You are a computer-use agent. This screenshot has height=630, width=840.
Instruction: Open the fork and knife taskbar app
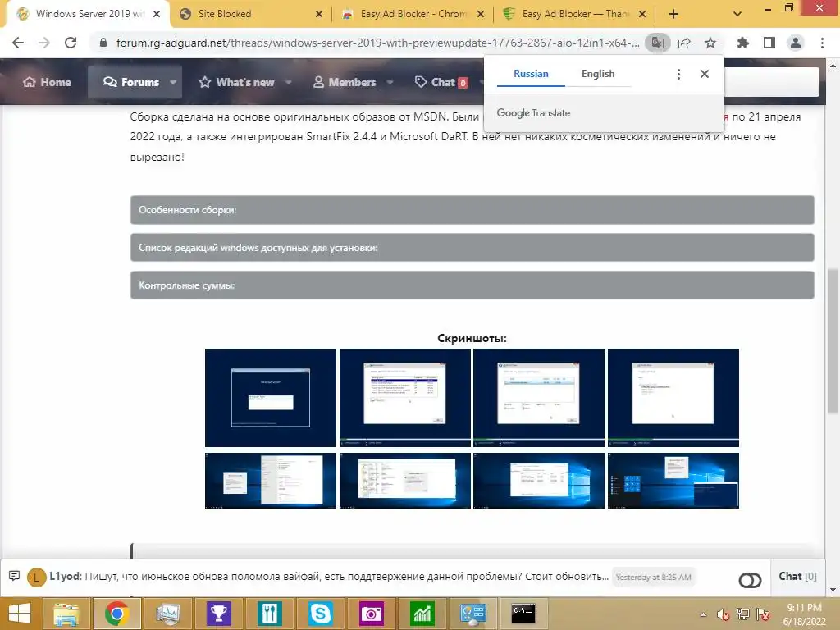pyautogui.click(x=269, y=614)
